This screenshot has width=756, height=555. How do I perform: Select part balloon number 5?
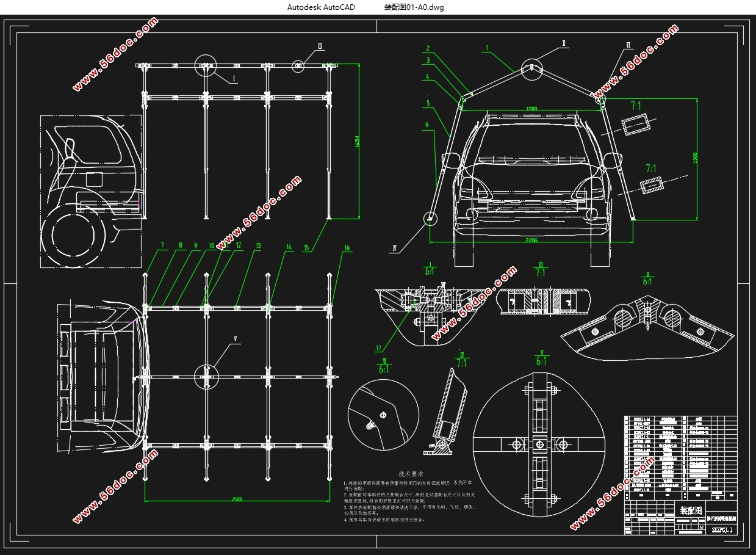click(428, 104)
